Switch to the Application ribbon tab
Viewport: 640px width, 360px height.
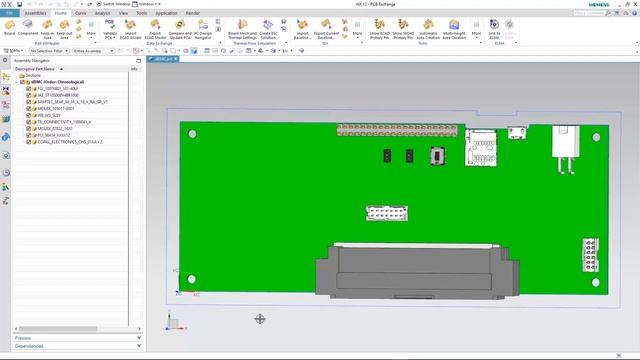tap(166, 13)
